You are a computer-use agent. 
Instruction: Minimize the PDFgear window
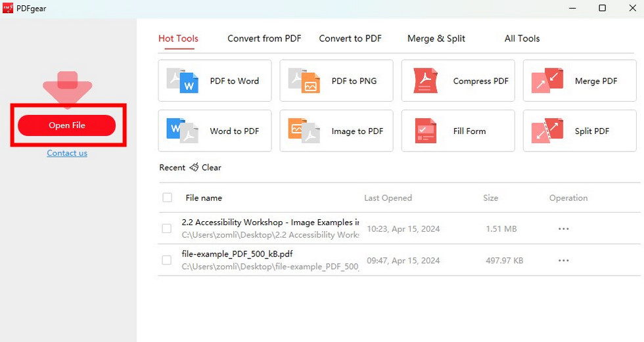(x=572, y=8)
